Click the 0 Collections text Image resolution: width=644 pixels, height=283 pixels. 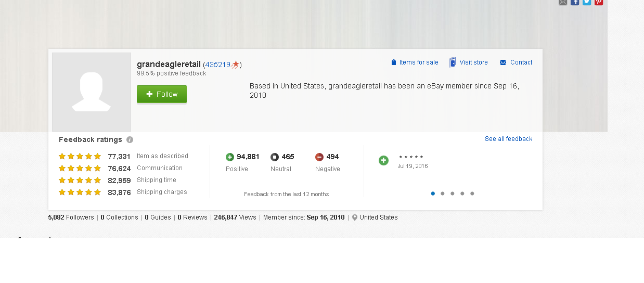pyautogui.click(x=120, y=217)
